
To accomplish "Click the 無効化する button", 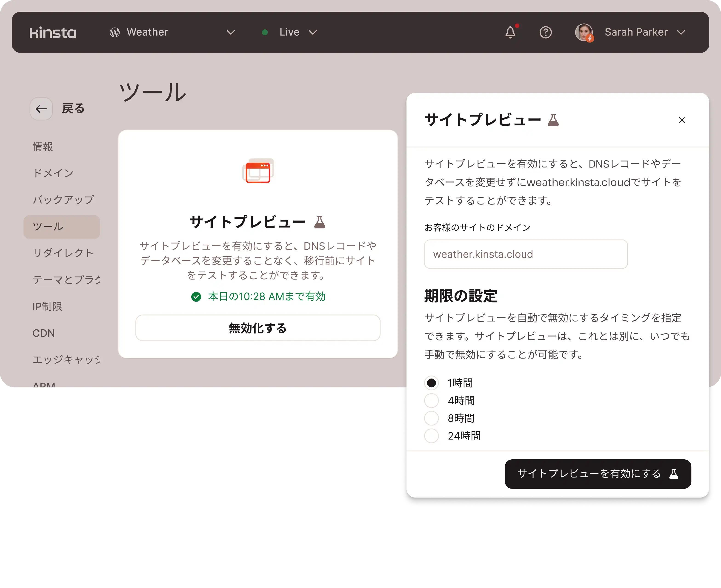I will tap(258, 328).
